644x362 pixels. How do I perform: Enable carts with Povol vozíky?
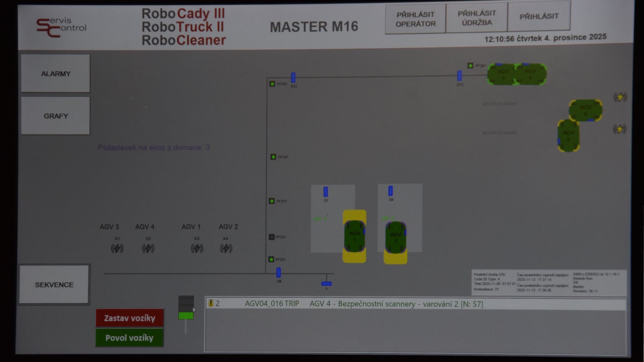pyautogui.click(x=130, y=338)
